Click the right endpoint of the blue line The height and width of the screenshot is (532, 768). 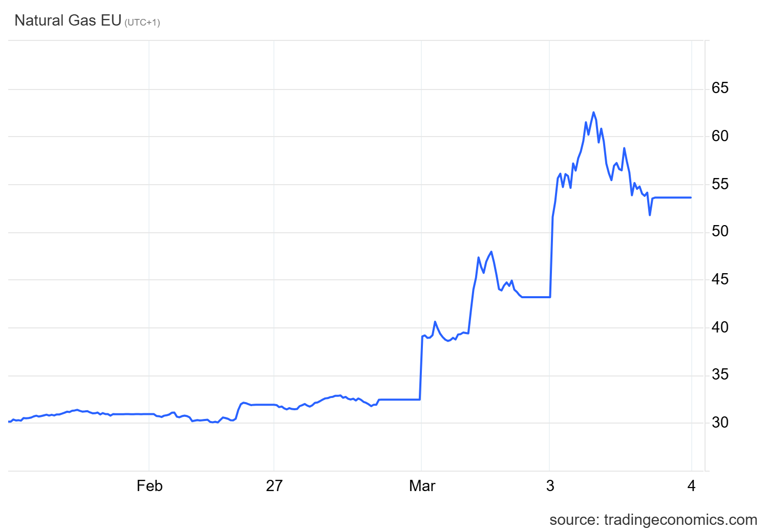click(691, 197)
